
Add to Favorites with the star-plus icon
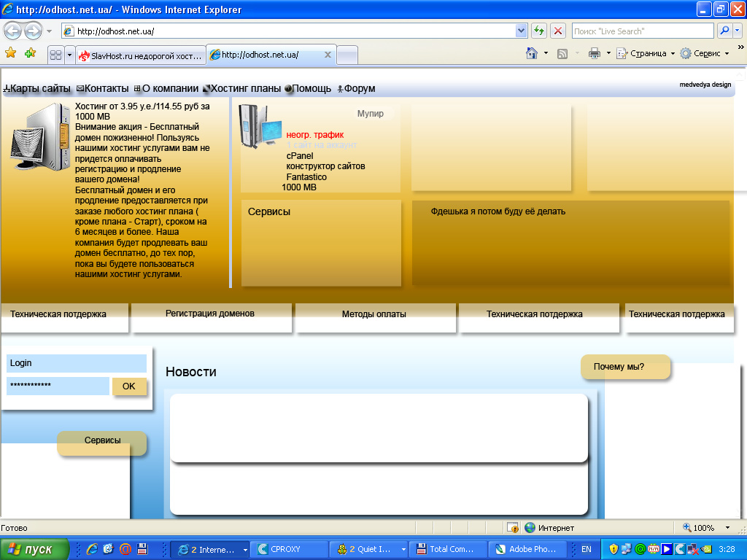[31, 52]
